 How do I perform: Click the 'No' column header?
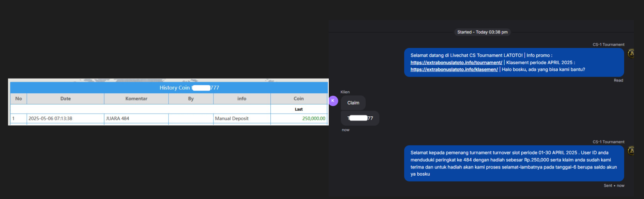[x=19, y=99]
